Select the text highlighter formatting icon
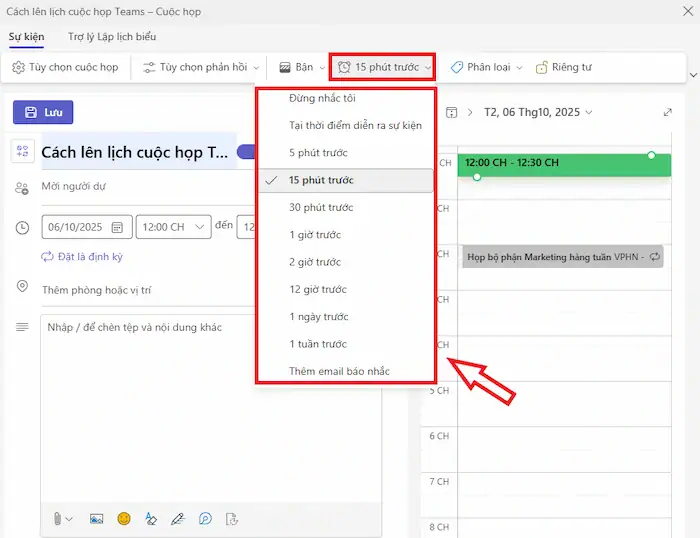700x538 pixels. (x=151, y=518)
